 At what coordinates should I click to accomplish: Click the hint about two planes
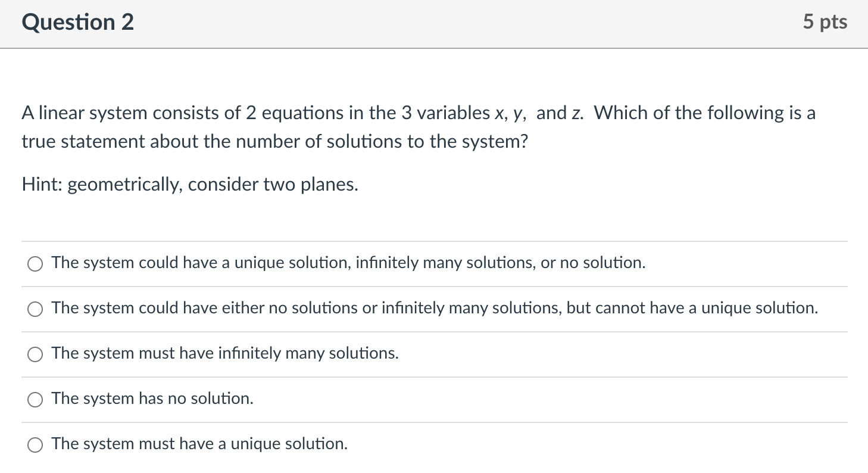click(x=189, y=184)
